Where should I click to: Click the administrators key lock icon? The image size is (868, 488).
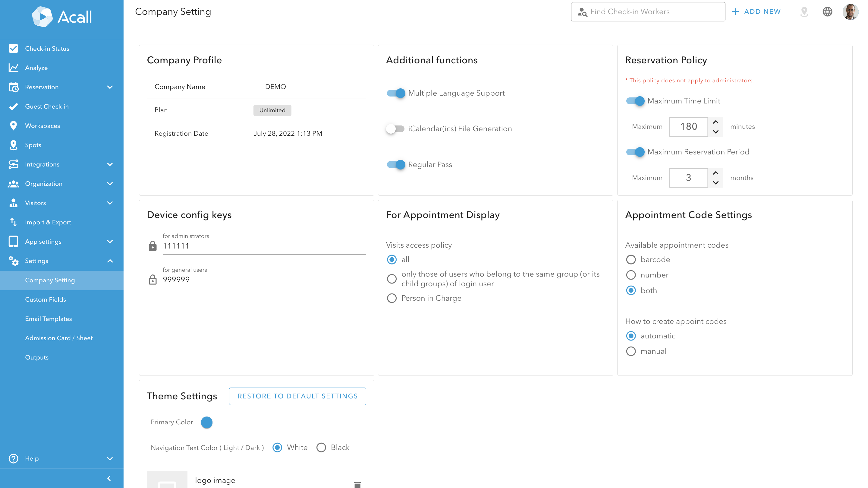153,246
